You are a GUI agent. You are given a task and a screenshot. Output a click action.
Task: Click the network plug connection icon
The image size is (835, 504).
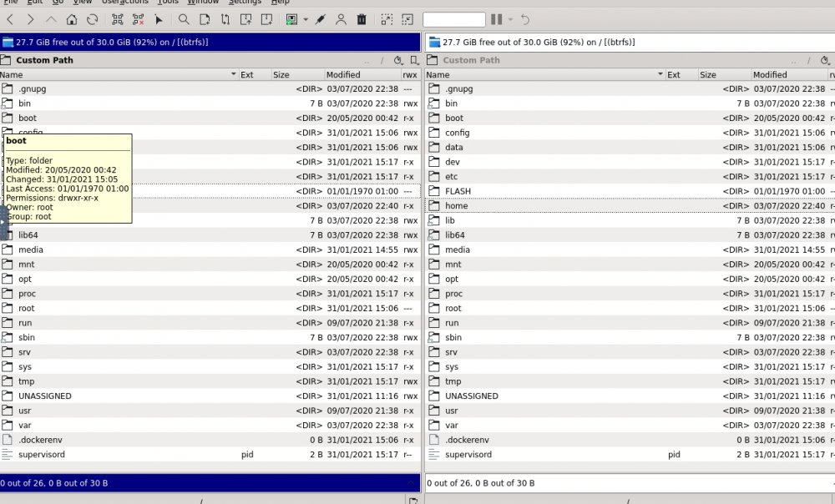tap(320, 20)
